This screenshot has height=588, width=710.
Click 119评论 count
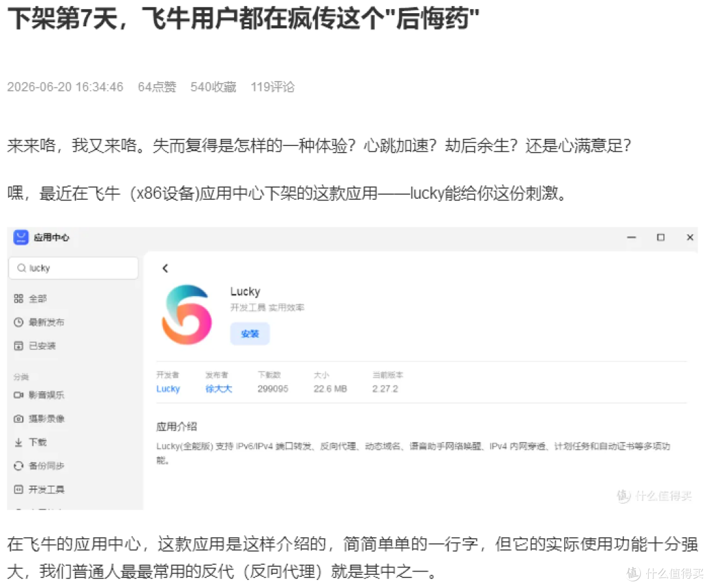273,87
